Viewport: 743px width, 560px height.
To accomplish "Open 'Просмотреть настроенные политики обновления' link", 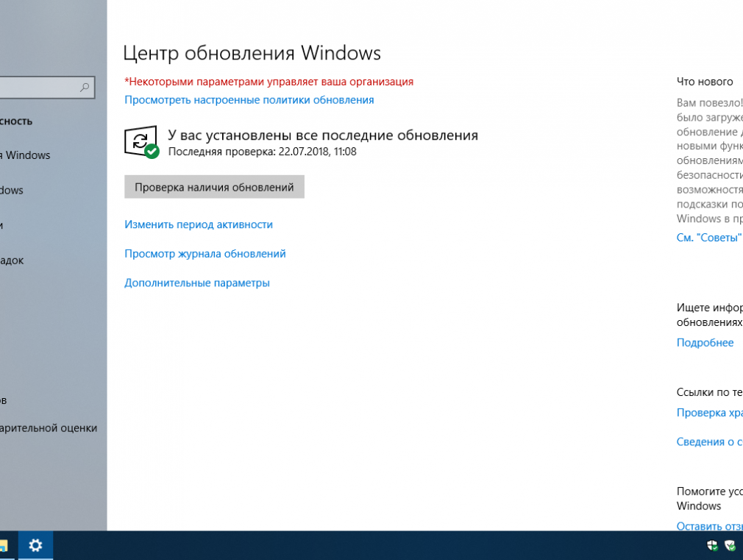I will tap(249, 100).
